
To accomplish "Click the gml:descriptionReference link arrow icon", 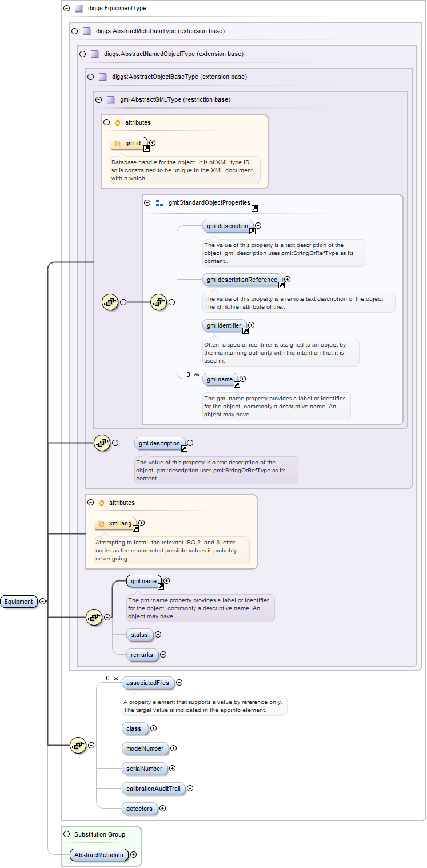I will click(x=281, y=285).
